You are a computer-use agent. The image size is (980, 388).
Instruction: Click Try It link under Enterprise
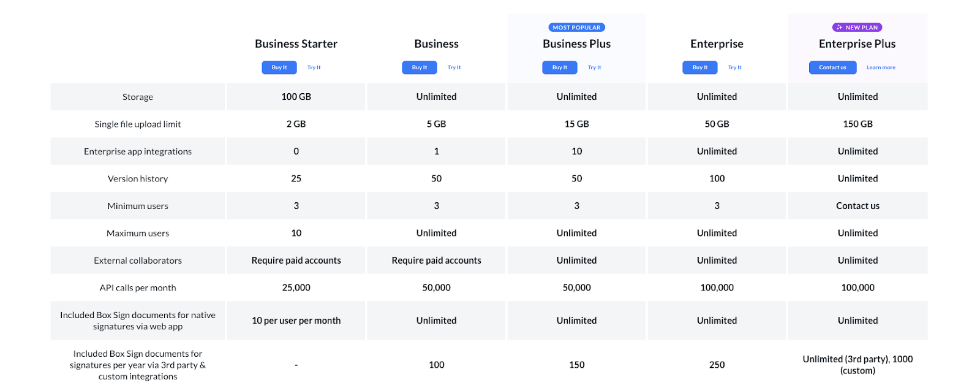coord(735,67)
